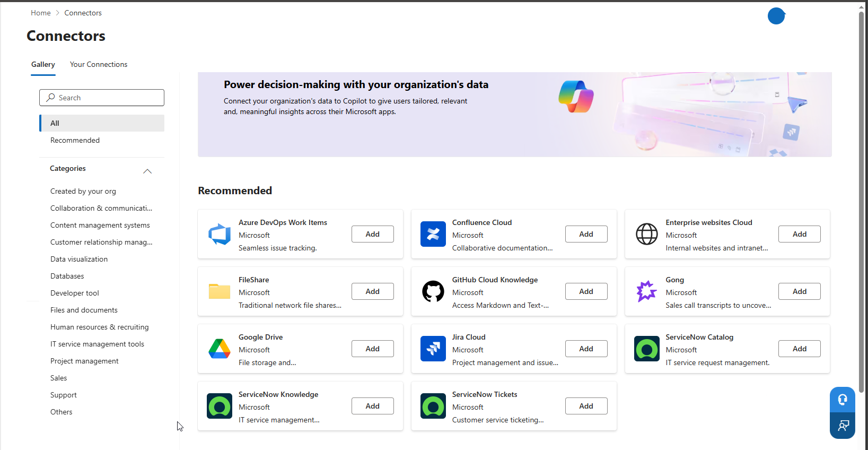Filter by Data visualization
Image resolution: width=868 pixels, height=450 pixels.
point(79,259)
